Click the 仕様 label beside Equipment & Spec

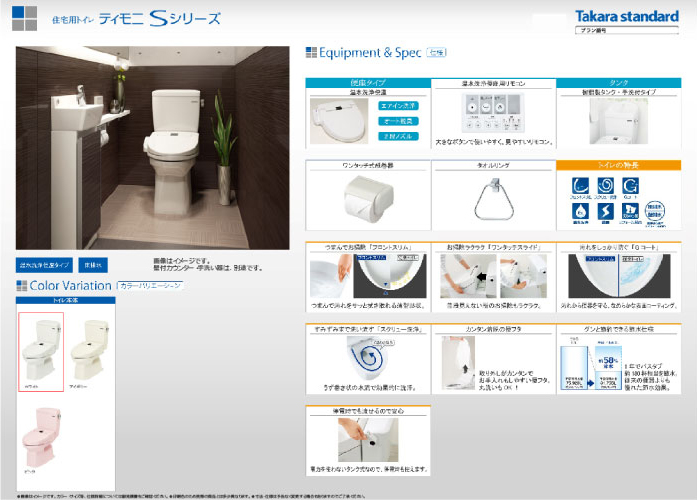[x=436, y=52]
